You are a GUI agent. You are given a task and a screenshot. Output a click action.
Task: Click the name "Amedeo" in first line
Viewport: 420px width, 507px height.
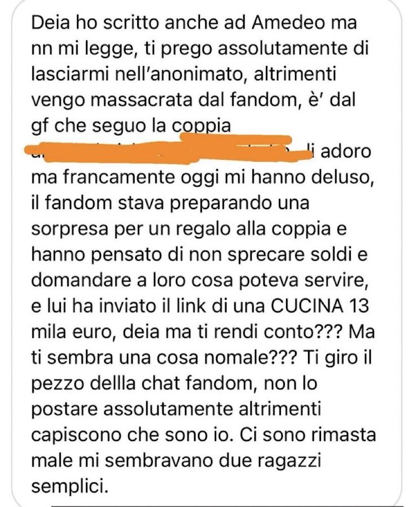284,23
